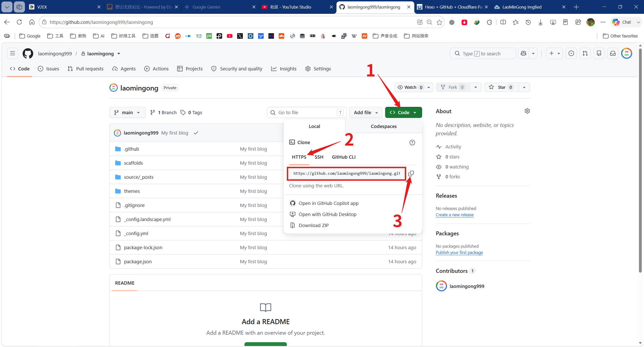Switch to the Pull requests tab
Viewport: 644px width, 347px height.
(x=86, y=69)
